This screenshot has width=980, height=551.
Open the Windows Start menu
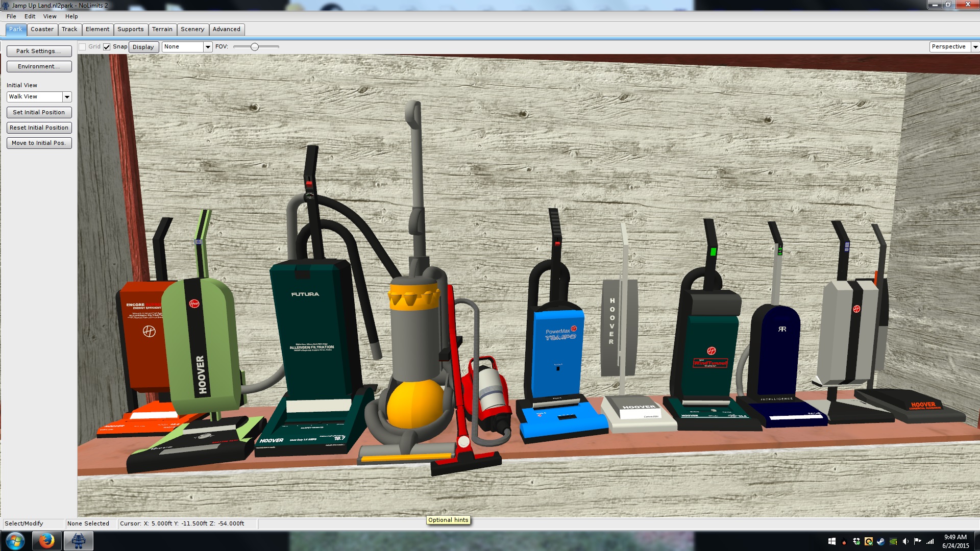pos(15,541)
